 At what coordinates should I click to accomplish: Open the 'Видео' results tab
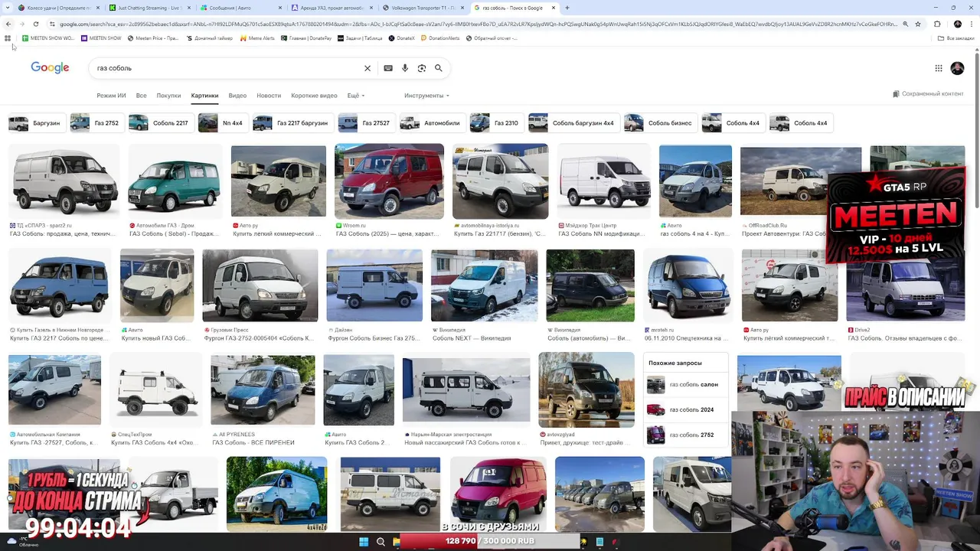point(237,96)
